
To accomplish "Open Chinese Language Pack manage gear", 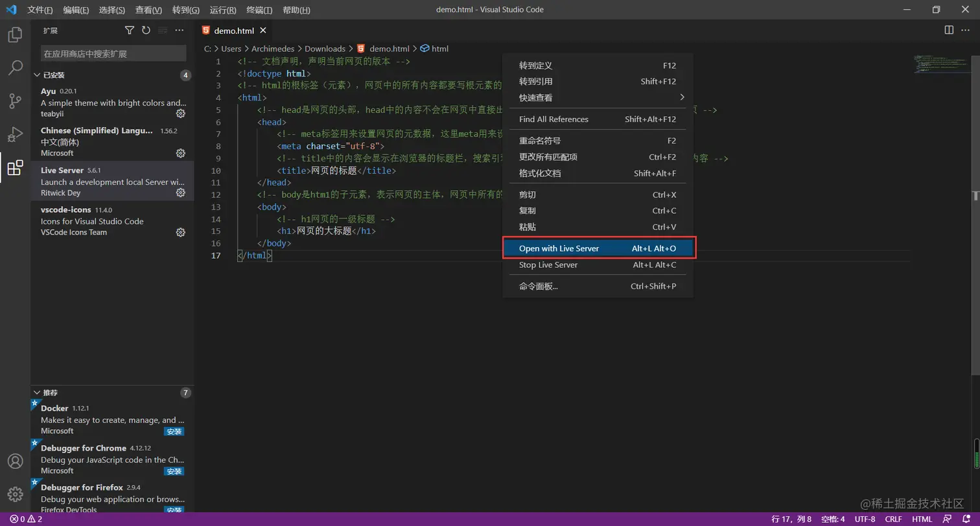I will [181, 153].
